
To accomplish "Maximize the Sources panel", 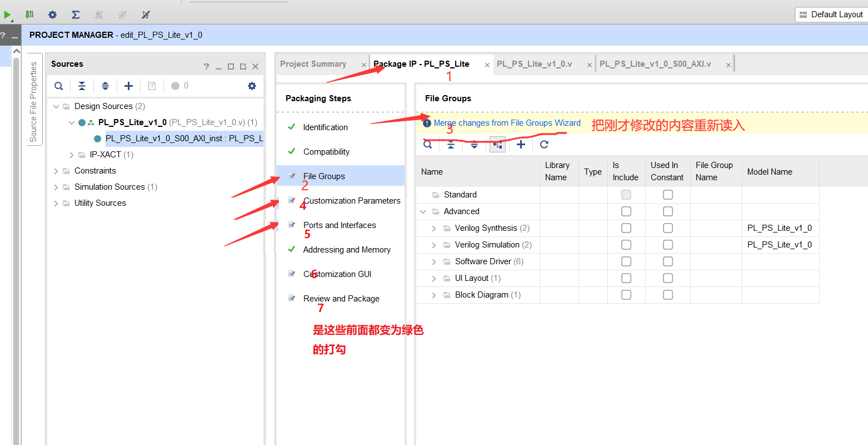I will [231, 66].
